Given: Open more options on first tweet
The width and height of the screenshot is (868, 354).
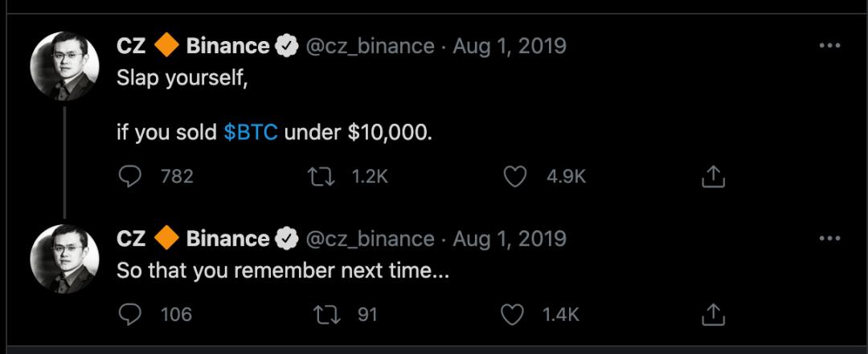Looking at the screenshot, I should (829, 46).
